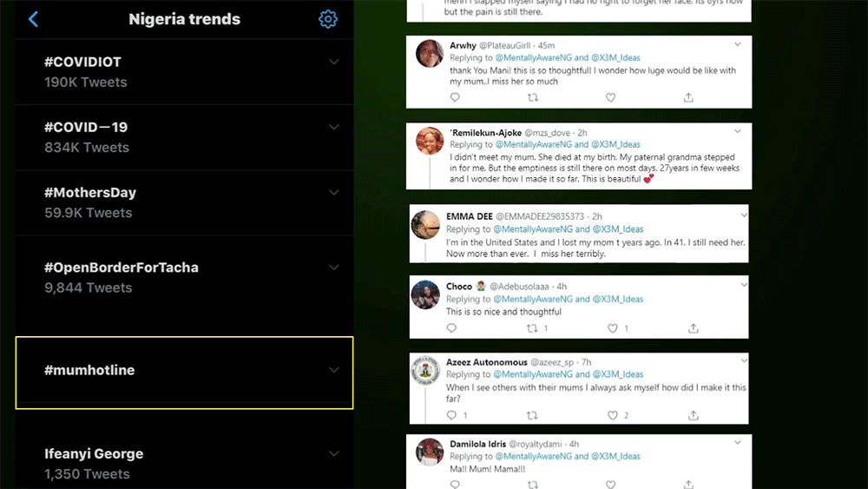
Task: Open the #OpenBorderForTacha trend chevron
Action: pyautogui.click(x=334, y=267)
